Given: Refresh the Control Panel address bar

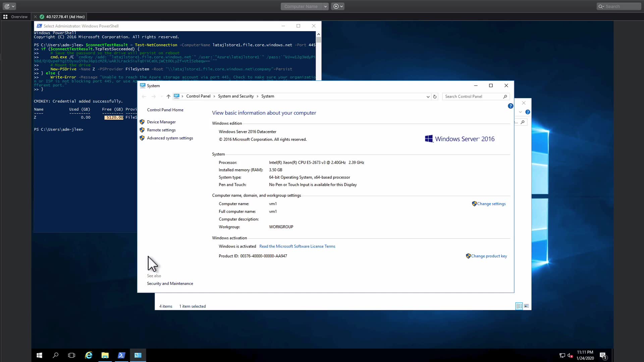Looking at the screenshot, I should tap(435, 97).
